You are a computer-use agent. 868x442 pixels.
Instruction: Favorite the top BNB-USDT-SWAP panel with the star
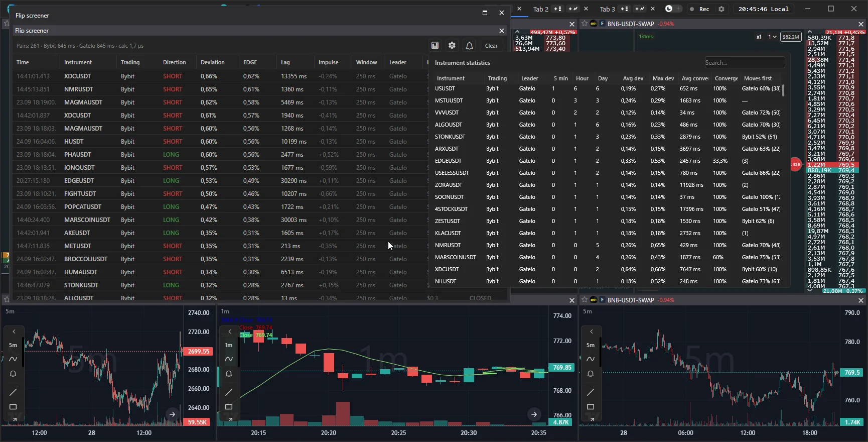pyautogui.click(x=584, y=24)
